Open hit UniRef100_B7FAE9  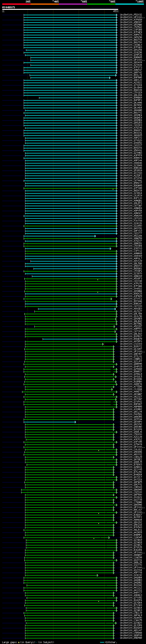click(x=131, y=32)
